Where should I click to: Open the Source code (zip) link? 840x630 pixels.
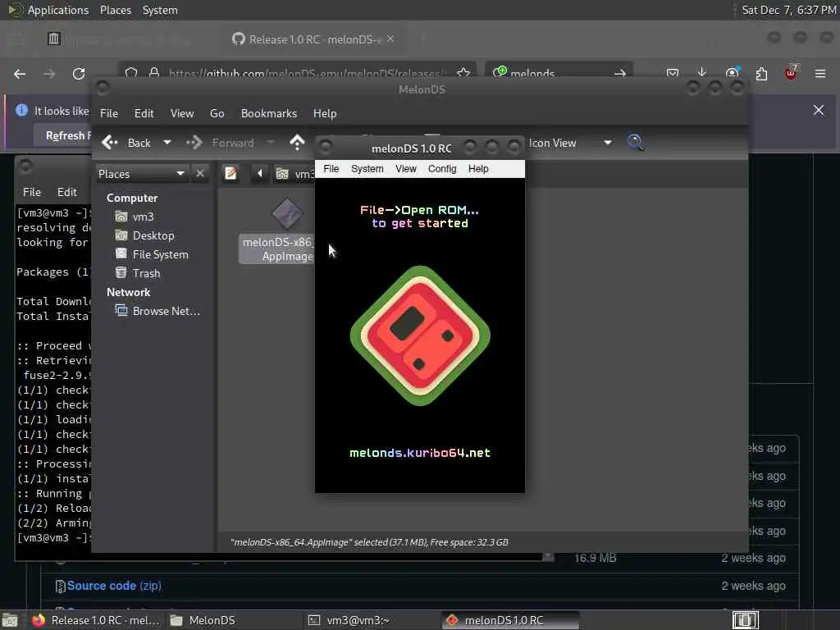(114, 586)
